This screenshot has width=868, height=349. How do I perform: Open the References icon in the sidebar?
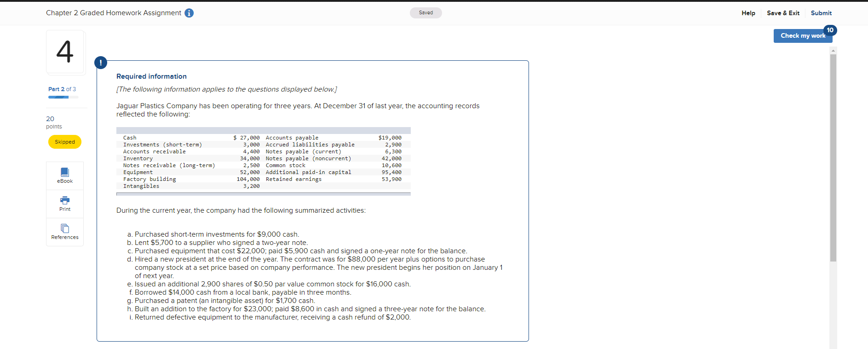point(65,232)
